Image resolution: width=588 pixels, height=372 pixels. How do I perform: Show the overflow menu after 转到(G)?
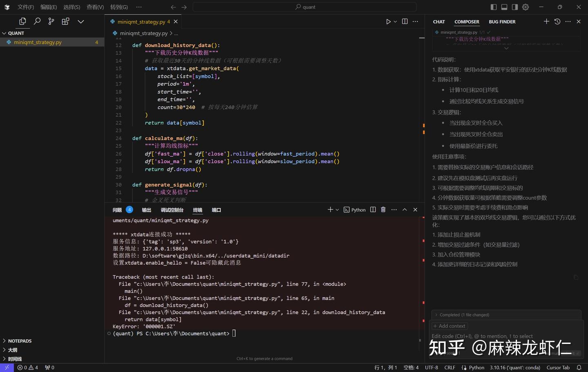tap(139, 7)
